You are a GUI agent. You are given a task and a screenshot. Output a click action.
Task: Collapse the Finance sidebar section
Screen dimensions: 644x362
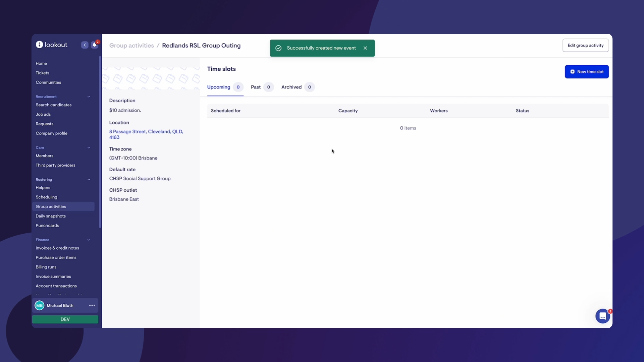coord(89,240)
